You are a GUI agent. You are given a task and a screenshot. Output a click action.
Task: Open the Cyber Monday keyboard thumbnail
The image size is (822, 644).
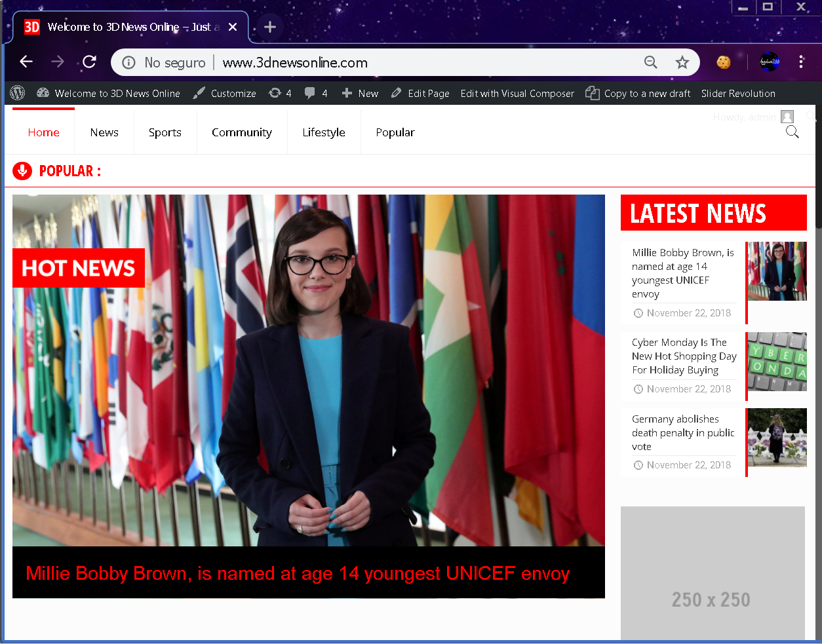point(777,362)
